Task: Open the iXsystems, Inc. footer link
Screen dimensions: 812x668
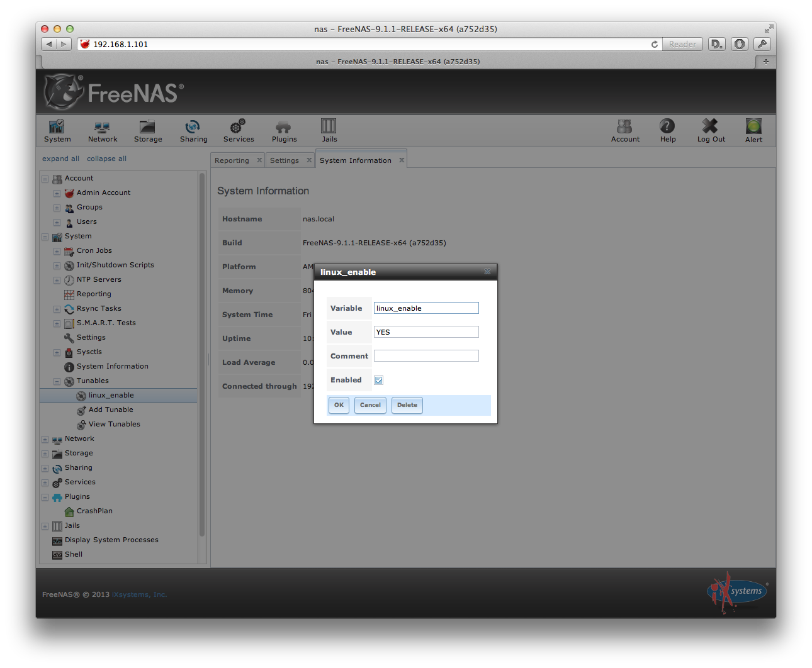Action: 139,594
